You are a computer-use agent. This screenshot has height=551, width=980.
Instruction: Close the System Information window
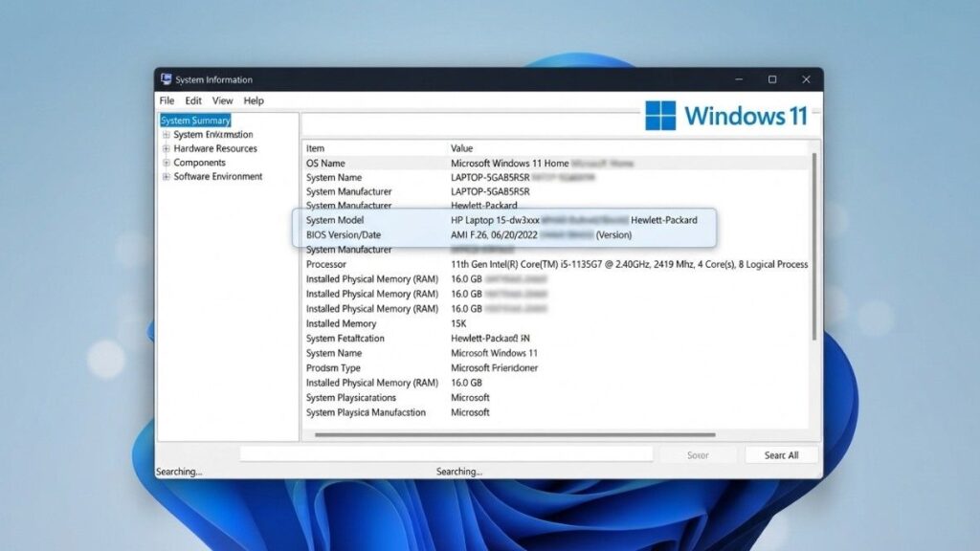click(806, 79)
